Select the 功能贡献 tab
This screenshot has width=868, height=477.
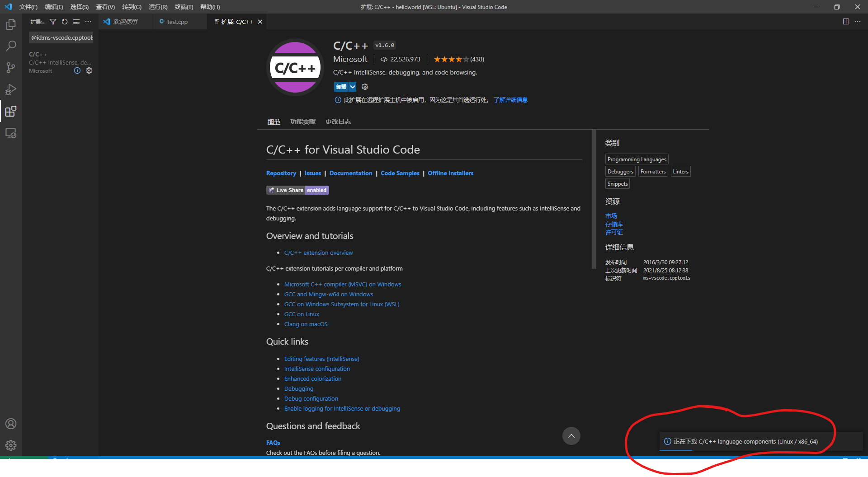tap(303, 122)
